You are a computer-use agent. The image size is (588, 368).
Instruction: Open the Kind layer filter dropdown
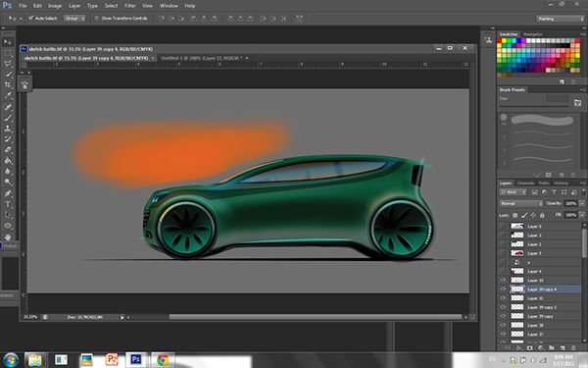click(513, 192)
